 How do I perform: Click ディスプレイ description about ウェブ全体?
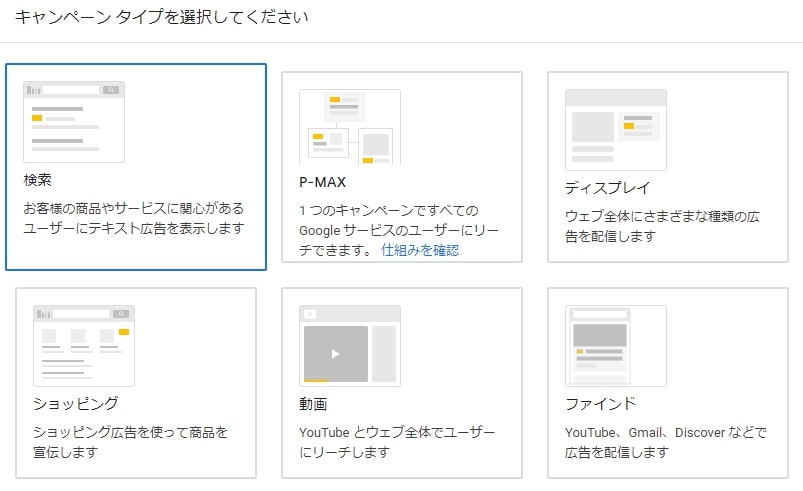point(662,226)
